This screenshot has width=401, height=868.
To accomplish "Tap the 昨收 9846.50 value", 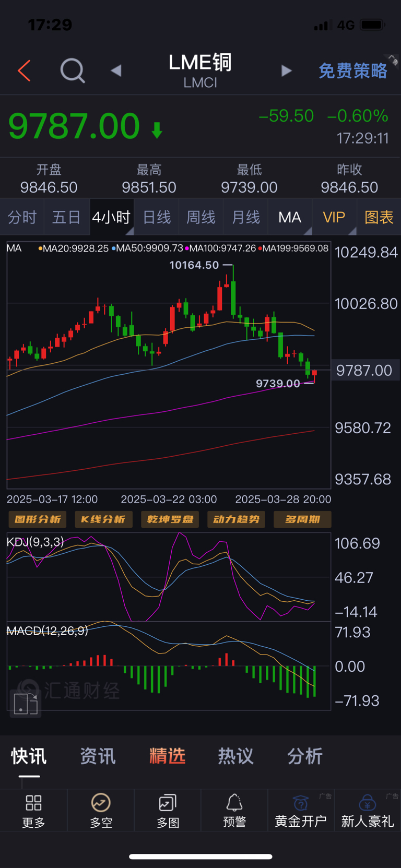I will [x=349, y=187].
